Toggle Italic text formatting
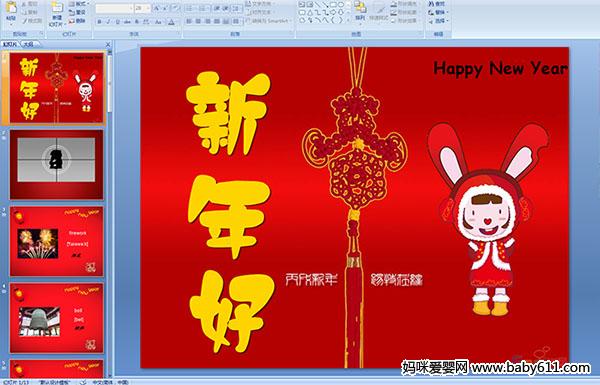The height and width of the screenshot is (385, 600). [108, 22]
